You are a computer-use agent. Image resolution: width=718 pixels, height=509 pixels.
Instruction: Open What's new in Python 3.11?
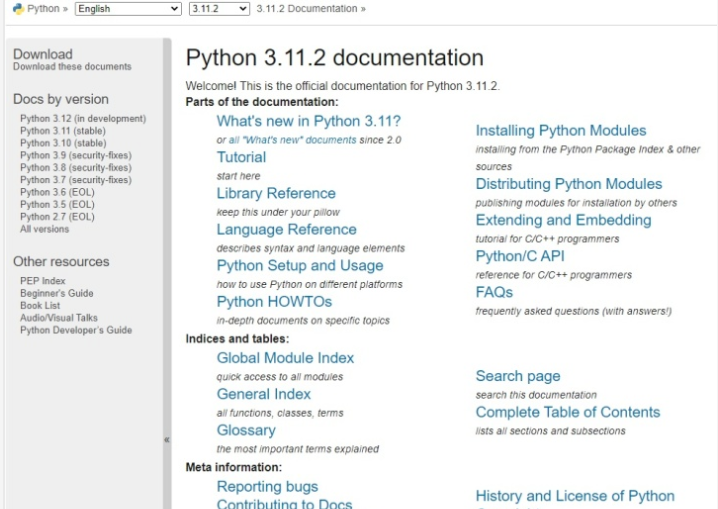pos(309,121)
